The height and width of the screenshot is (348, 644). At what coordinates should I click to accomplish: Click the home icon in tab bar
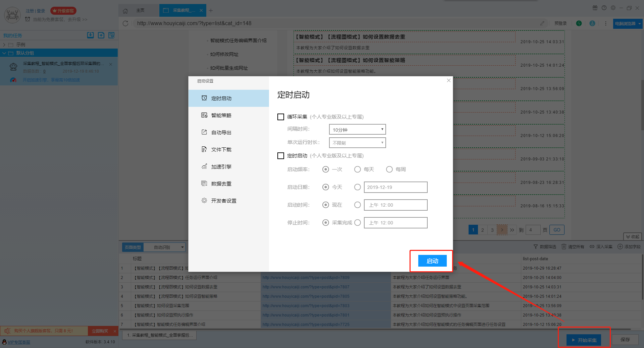coord(125,11)
